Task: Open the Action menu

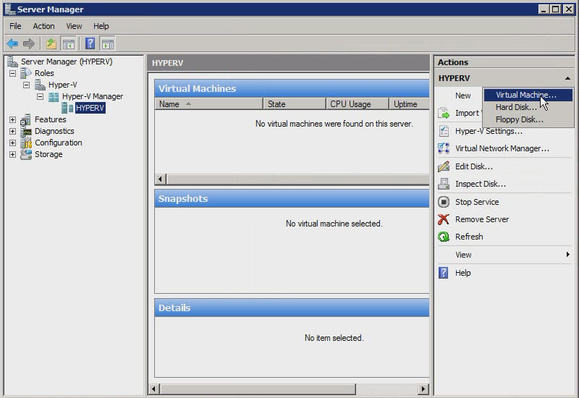Action: (x=44, y=26)
